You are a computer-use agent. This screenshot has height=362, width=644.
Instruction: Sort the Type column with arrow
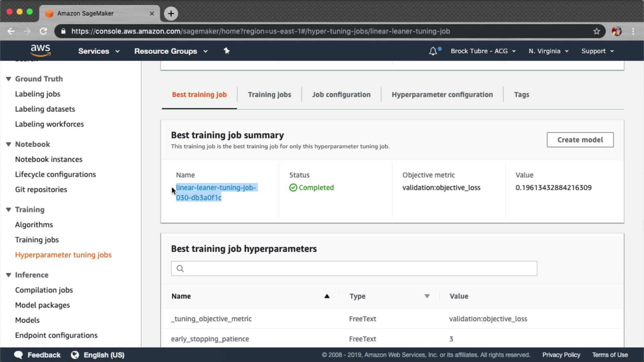tap(427, 296)
